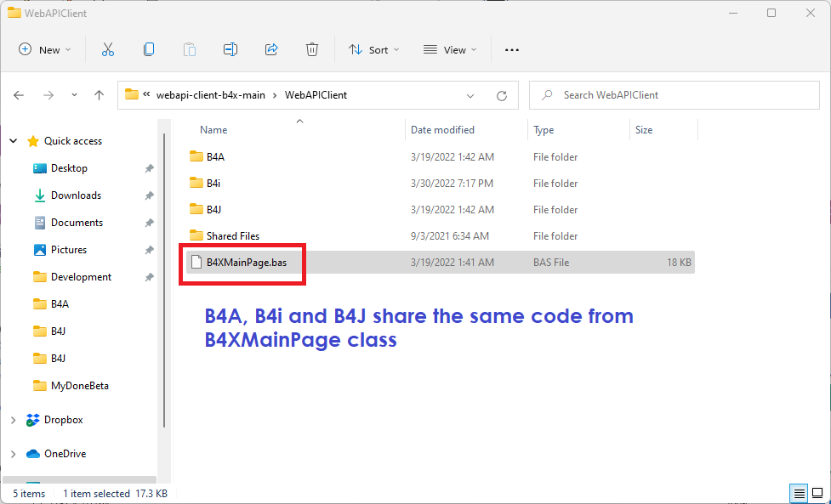Screen dimensions: 831x504
Task: Click the Cut scissors icon
Action: pyautogui.click(x=108, y=50)
